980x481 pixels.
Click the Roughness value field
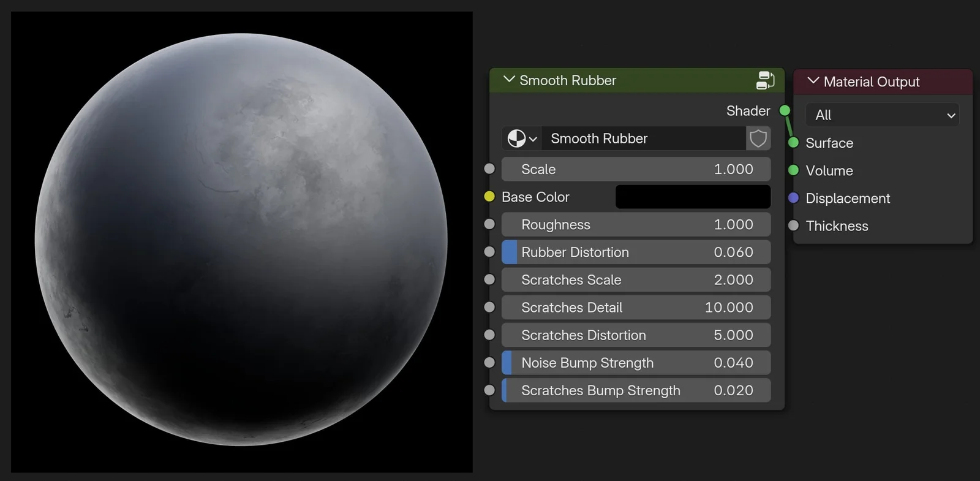click(635, 225)
